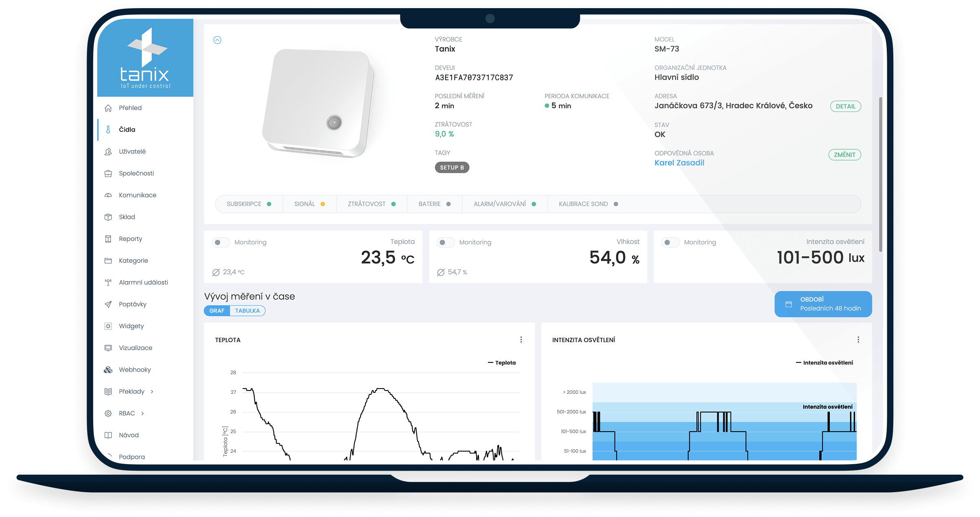Open Karel Zasadil's profile link

679,163
